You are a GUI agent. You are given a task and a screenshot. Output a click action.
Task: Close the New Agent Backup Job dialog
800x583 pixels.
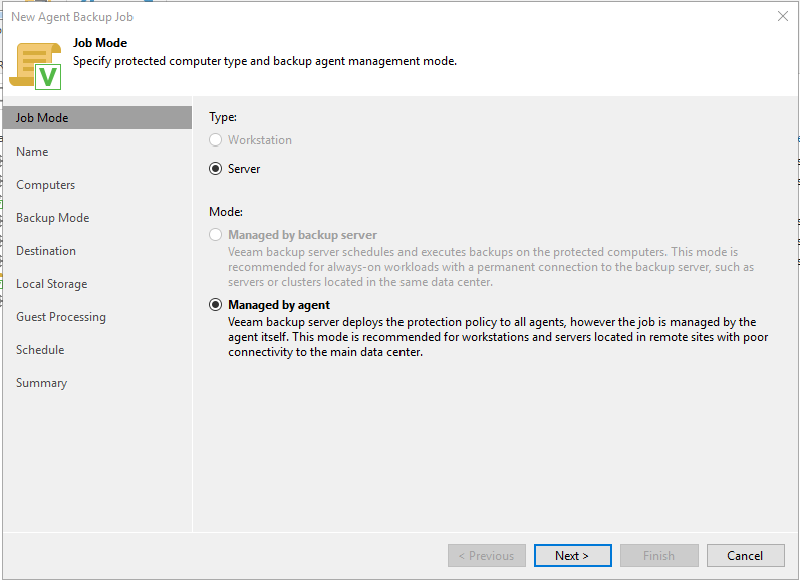[x=783, y=16]
